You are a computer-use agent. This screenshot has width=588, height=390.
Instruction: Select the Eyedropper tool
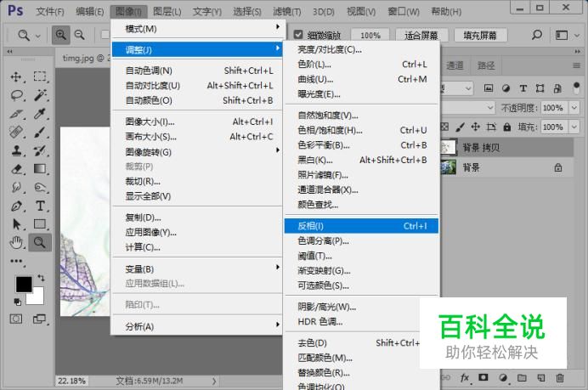coord(40,113)
